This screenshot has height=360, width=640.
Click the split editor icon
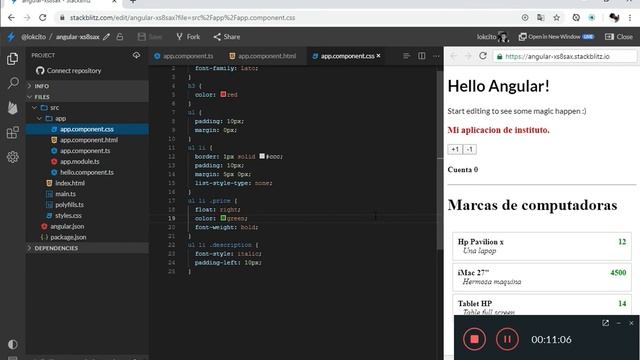(x=422, y=56)
